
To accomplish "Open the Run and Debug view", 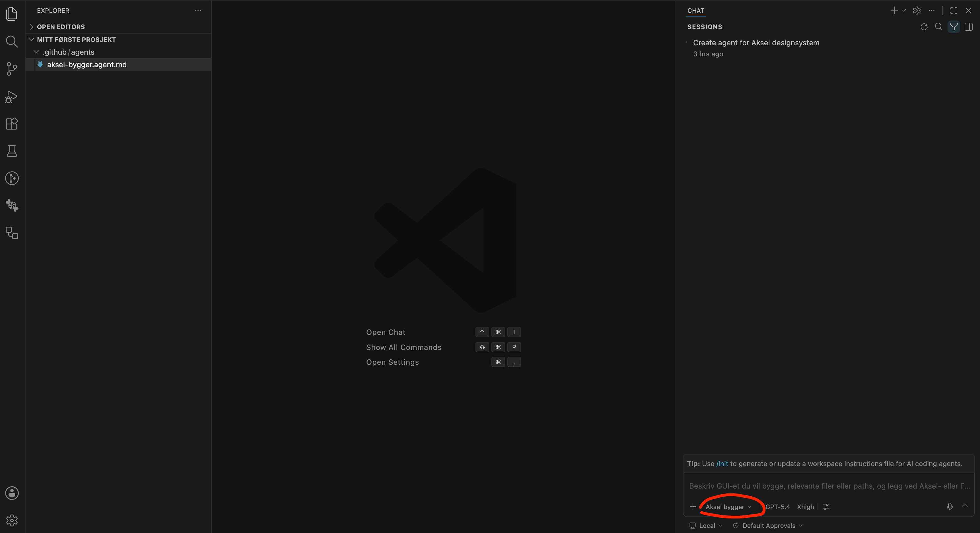I will [x=12, y=97].
